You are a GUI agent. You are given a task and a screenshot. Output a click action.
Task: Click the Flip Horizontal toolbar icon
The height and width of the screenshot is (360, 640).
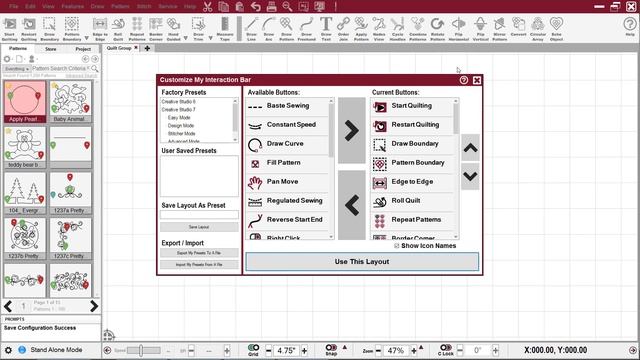pyautogui.click(x=458, y=29)
